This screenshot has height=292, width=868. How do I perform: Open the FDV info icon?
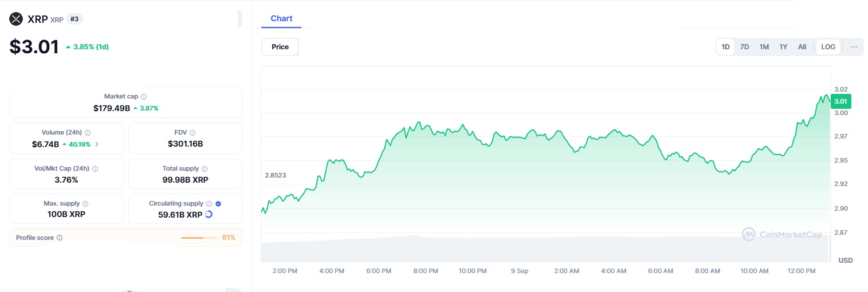(193, 132)
